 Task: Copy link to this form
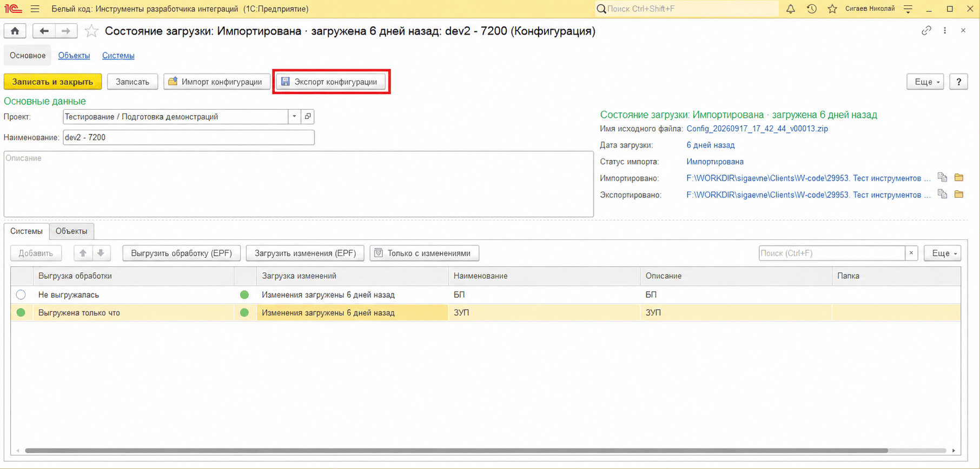click(x=926, y=31)
